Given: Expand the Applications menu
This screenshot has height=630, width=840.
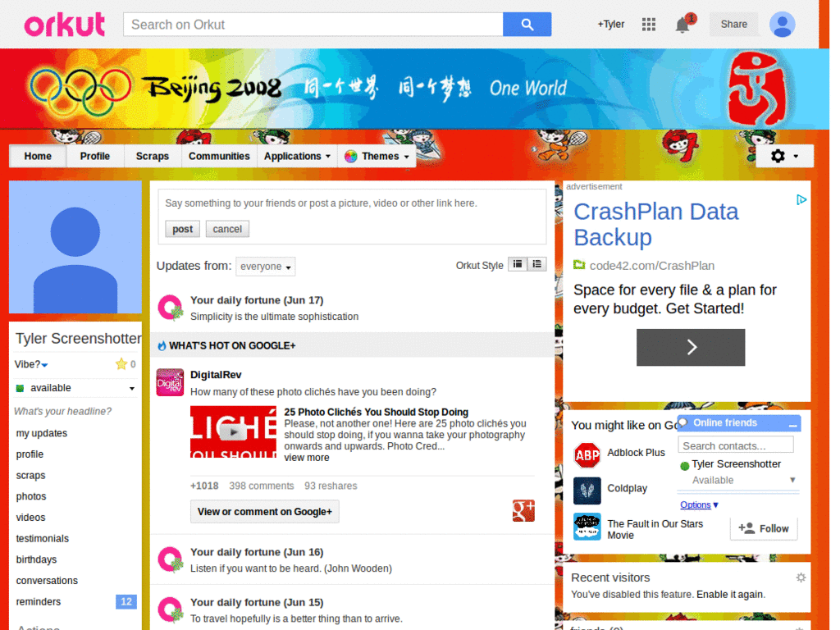Looking at the screenshot, I should point(297,156).
